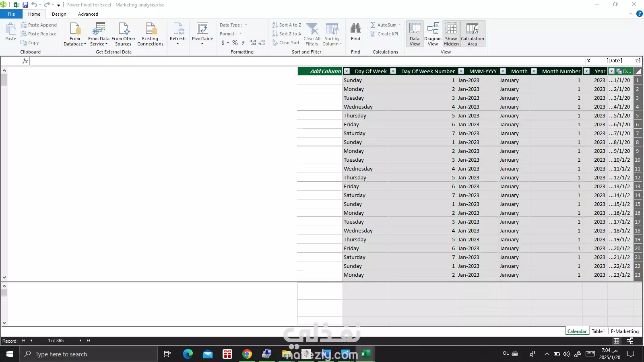This screenshot has width=644, height=362.
Task: Click Create KPI
Action: pyautogui.click(x=384, y=34)
